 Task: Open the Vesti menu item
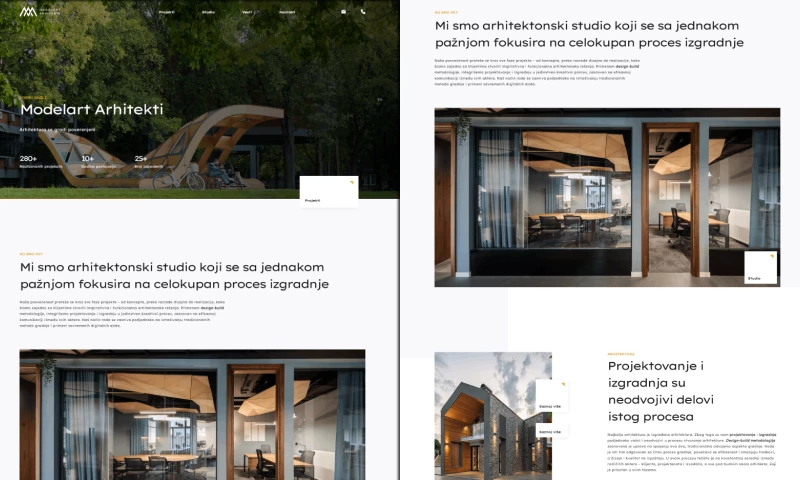[247, 12]
